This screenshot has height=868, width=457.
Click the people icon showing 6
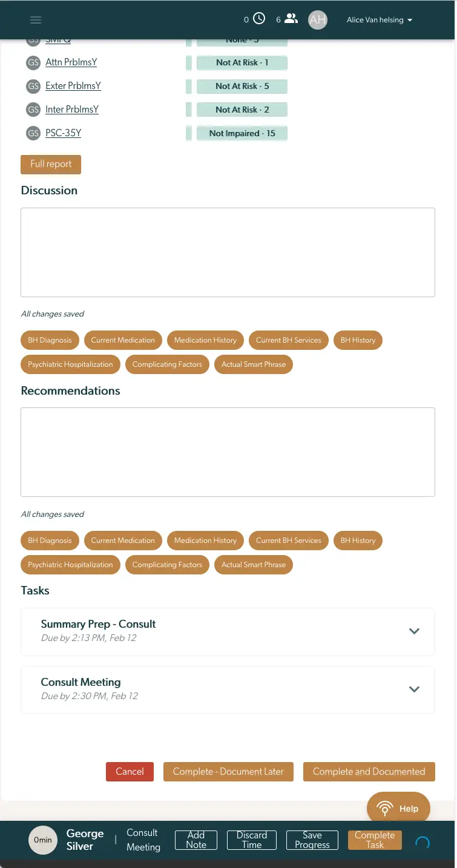coord(291,18)
